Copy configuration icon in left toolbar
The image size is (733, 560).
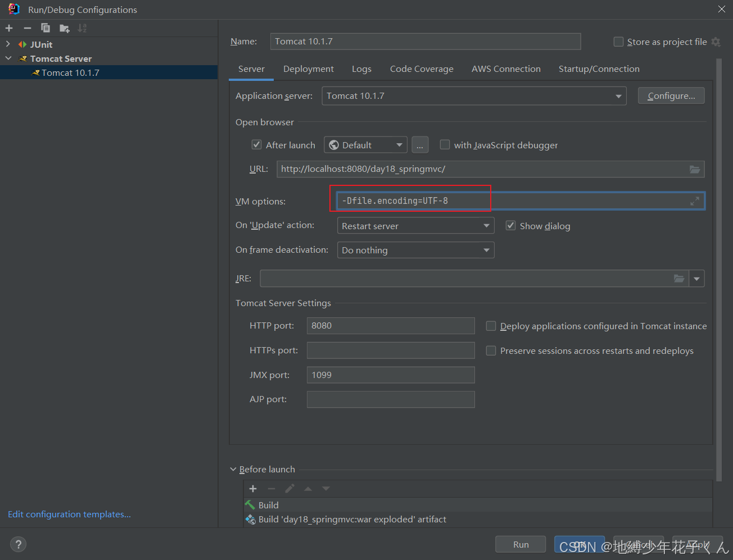pyautogui.click(x=46, y=28)
